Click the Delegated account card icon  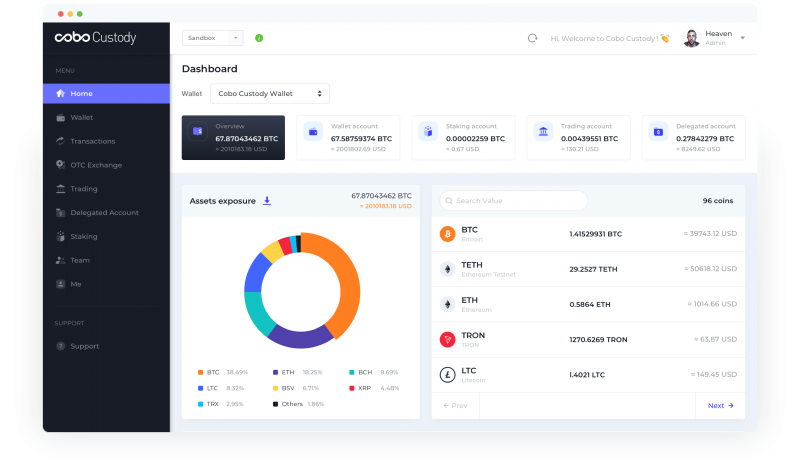tap(658, 132)
